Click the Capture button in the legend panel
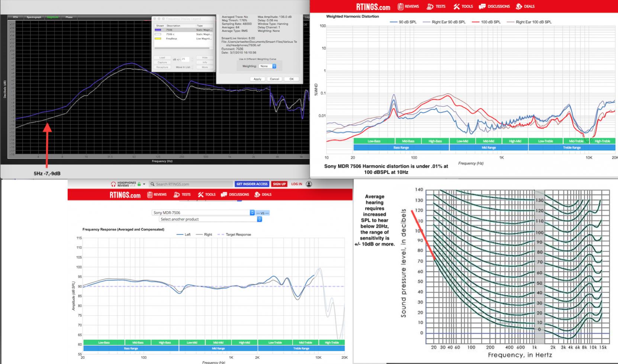 (x=162, y=62)
